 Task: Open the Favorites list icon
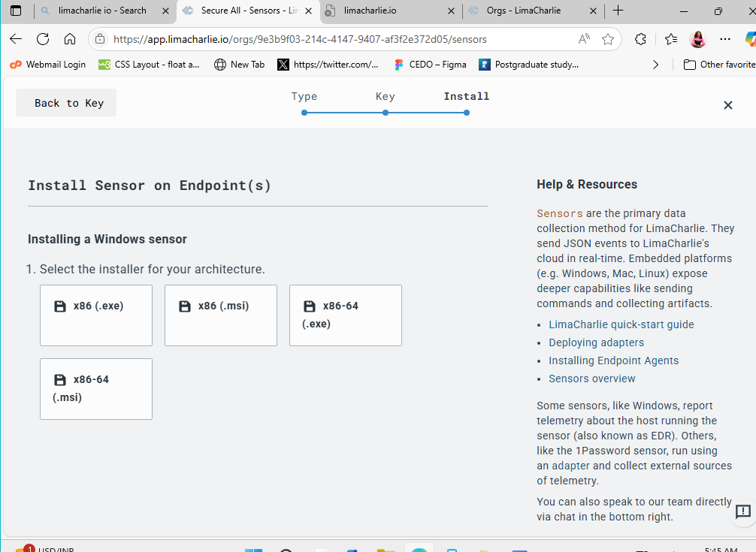pos(670,39)
